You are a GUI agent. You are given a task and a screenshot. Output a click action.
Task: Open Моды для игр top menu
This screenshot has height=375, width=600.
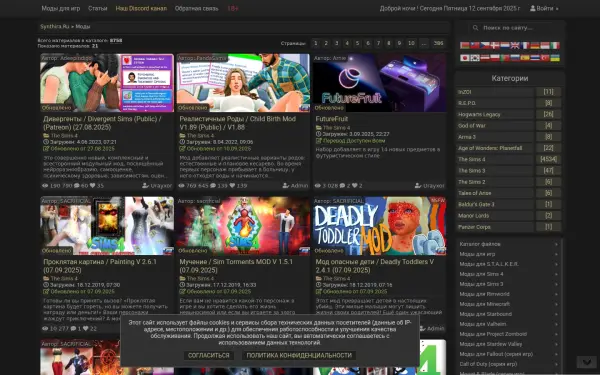pos(60,8)
